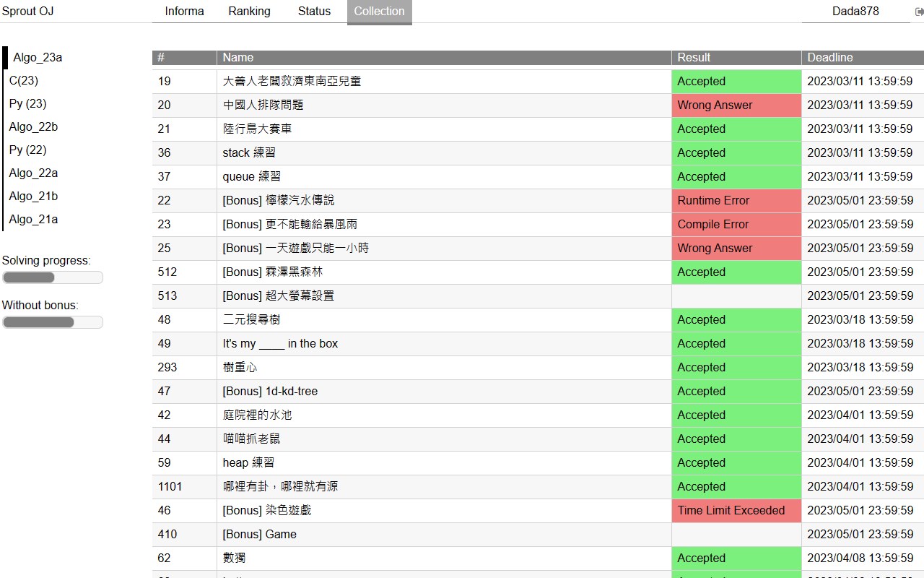Screen dimensions: 924x578
Task: Open the Algo_22b collection
Action: click(x=33, y=127)
